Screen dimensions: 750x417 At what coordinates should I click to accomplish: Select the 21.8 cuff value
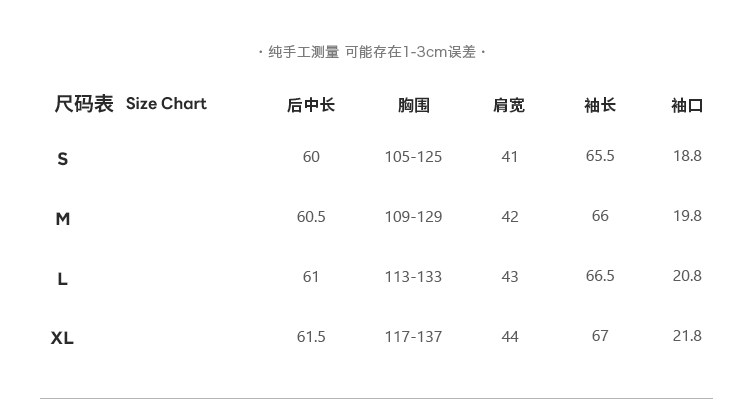click(687, 336)
